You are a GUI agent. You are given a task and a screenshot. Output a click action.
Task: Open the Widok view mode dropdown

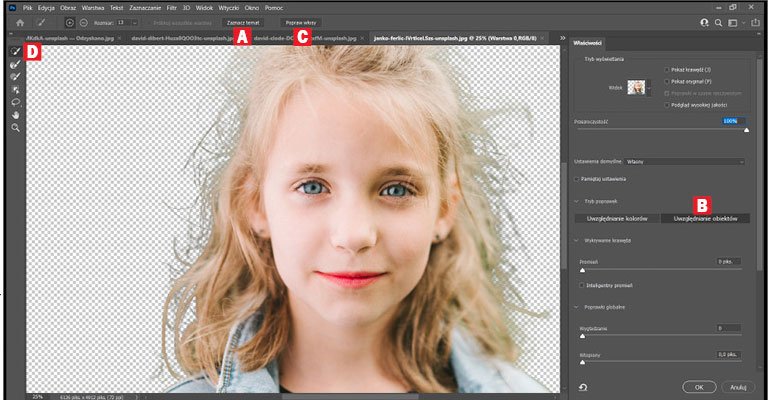tap(639, 88)
